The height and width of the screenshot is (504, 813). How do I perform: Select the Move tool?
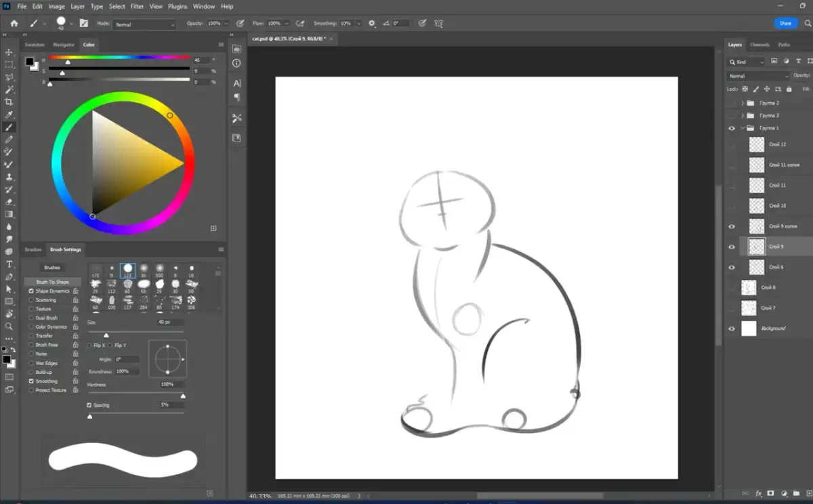click(9, 52)
